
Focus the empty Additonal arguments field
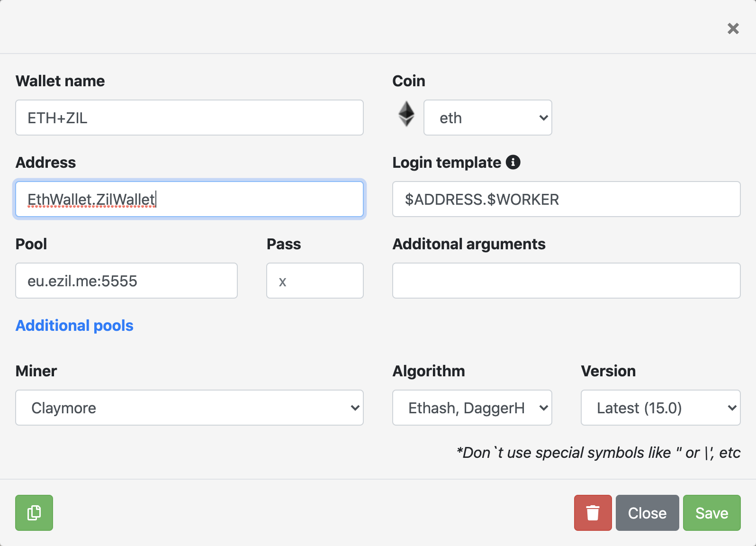(566, 281)
